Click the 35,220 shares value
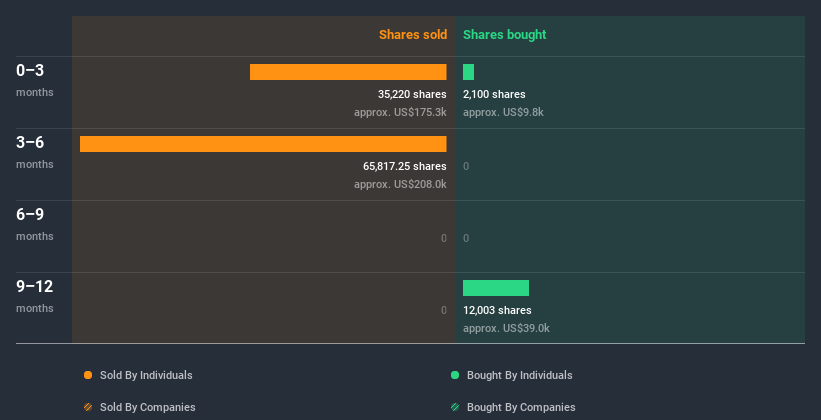Viewport: 821px width, 420px height. click(x=412, y=94)
